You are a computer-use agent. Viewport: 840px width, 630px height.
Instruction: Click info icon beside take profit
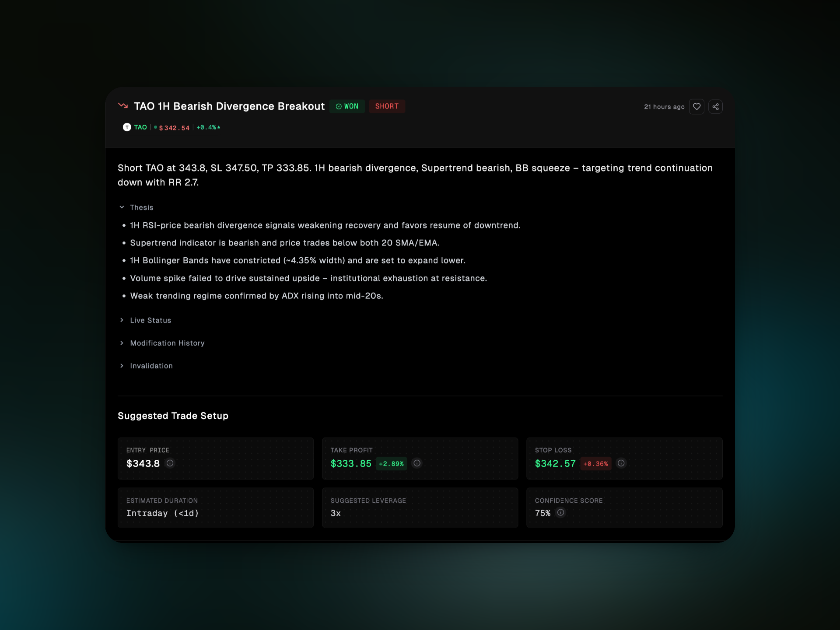click(x=417, y=463)
